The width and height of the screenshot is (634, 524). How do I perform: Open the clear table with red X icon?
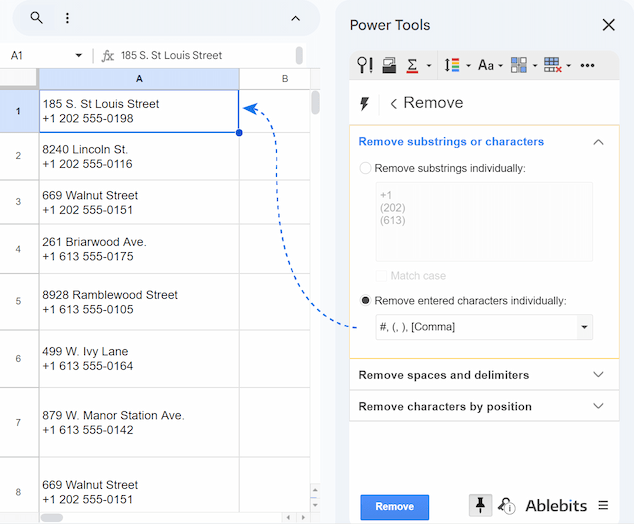coord(552,65)
